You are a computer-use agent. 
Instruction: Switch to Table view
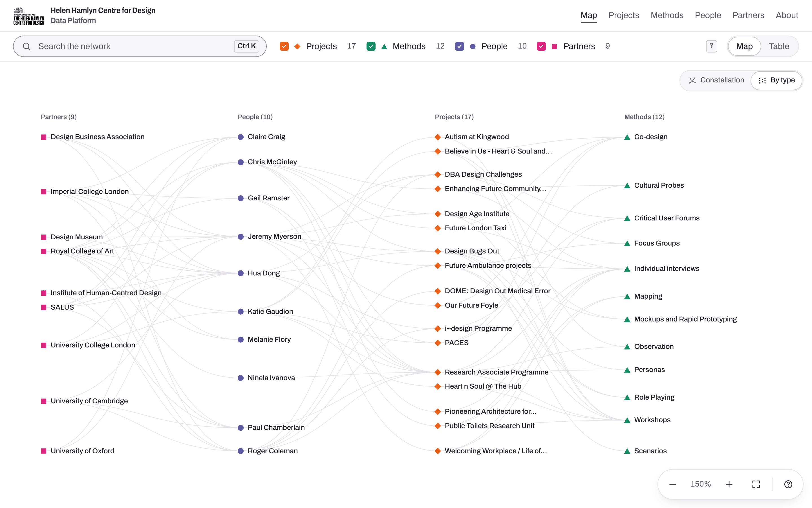[x=779, y=46]
